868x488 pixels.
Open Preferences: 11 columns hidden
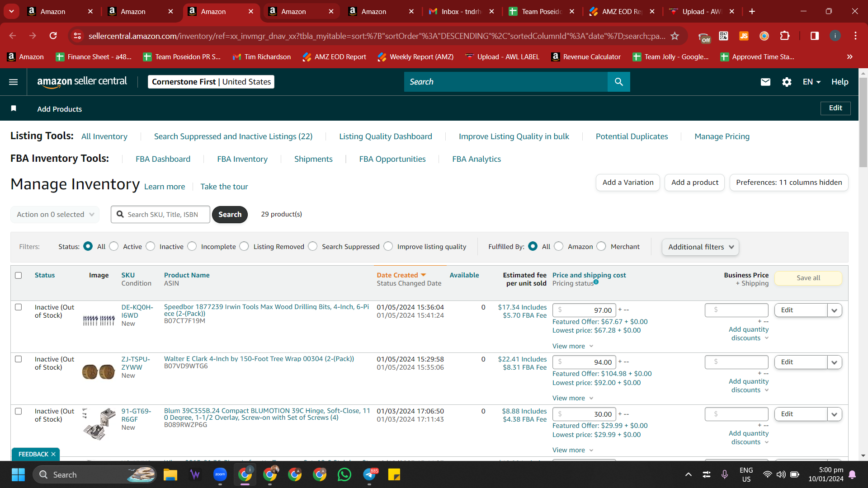coord(789,183)
